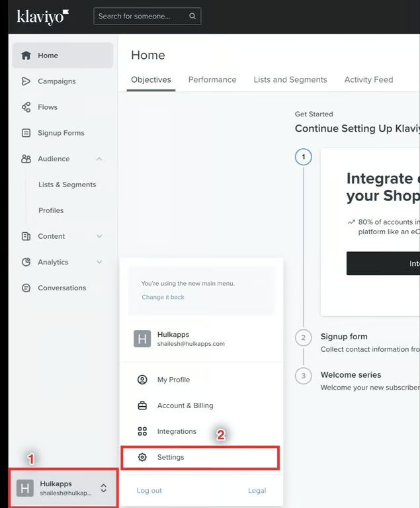This screenshot has width=420, height=508.
Task: Click the Get Started label
Action: click(x=314, y=114)
